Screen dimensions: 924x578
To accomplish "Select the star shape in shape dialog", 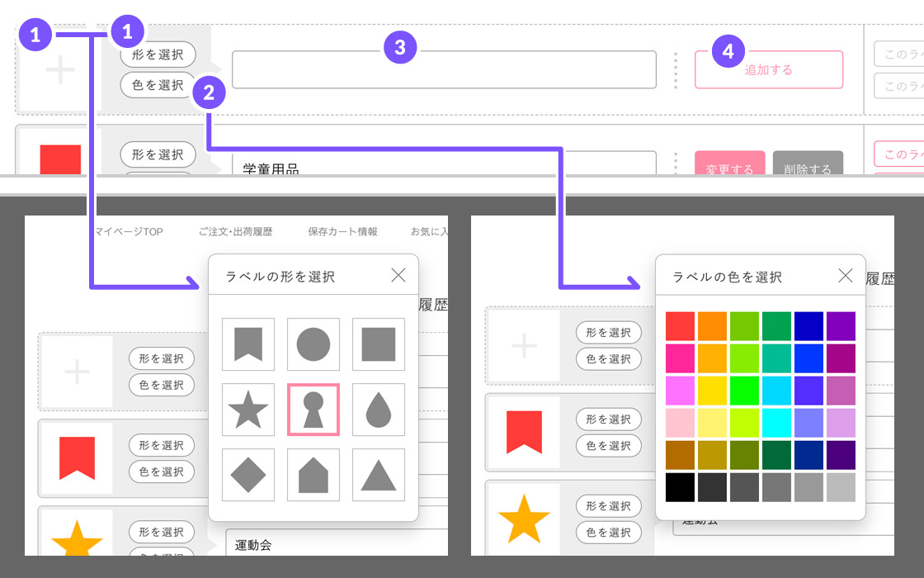I will [247, 410].
